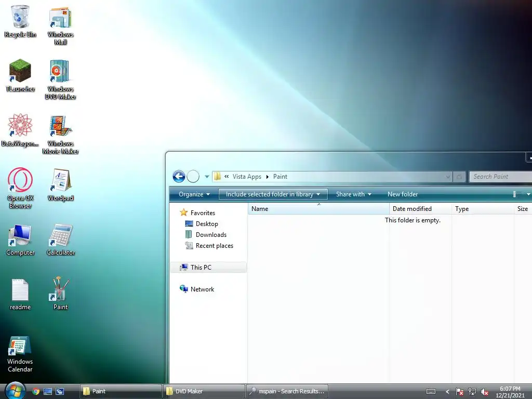The image size is (532, 399).
Task: Launch Chrome from quick launch bar
Action: pyautogui.click(x=36, y=391)
